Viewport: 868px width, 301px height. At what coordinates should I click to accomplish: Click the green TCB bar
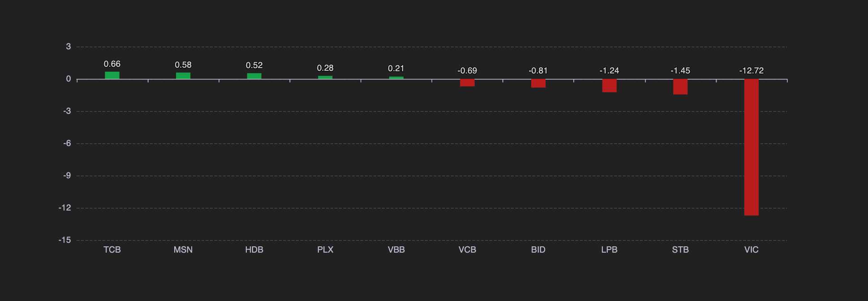click(x=112, y=75)
